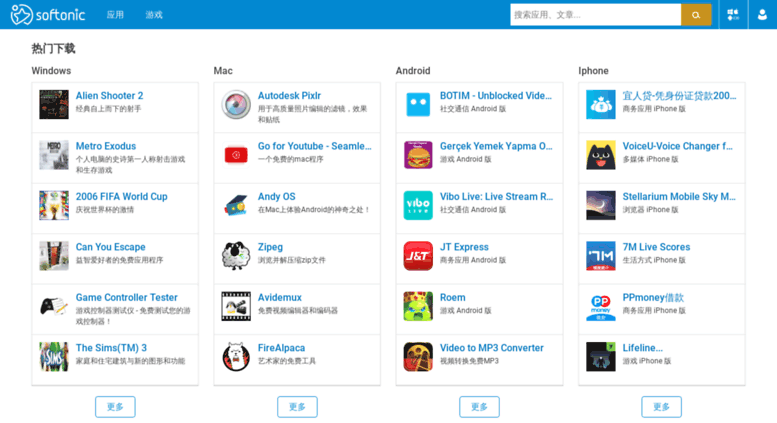The height and width of the screenshot is (423, 777).
Task: Open Stellarium Mobile Sky Map link
Action: point(679,197)
